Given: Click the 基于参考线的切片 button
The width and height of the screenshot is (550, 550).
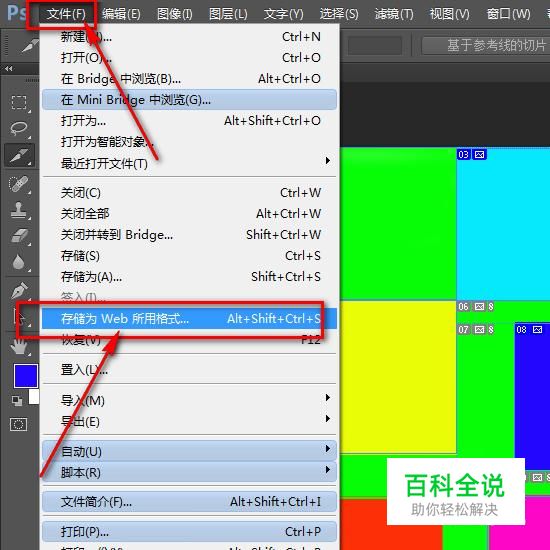Looking at the screenshot, I should (x=486, y=46).
